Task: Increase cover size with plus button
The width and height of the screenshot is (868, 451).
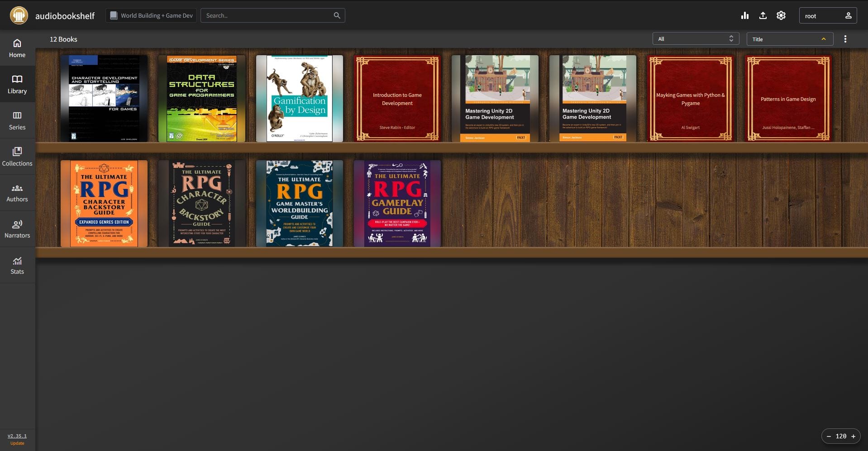Action: coord(853,436)
